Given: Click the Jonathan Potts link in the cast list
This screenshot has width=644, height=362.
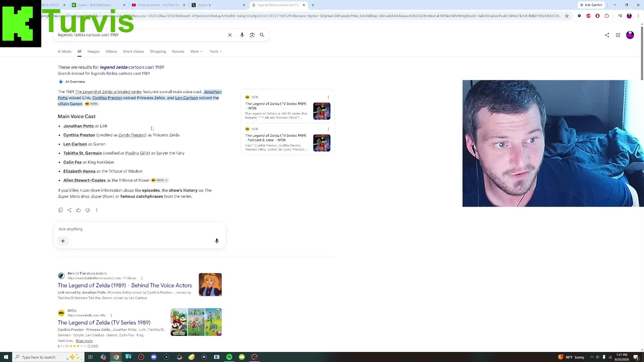Looking at the screenshot, I should click(x=78, y=126).
